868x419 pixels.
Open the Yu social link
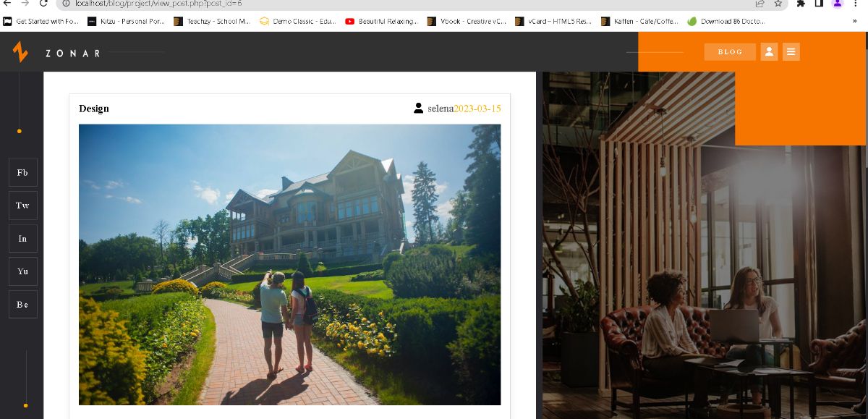click(x=22, y=271)
